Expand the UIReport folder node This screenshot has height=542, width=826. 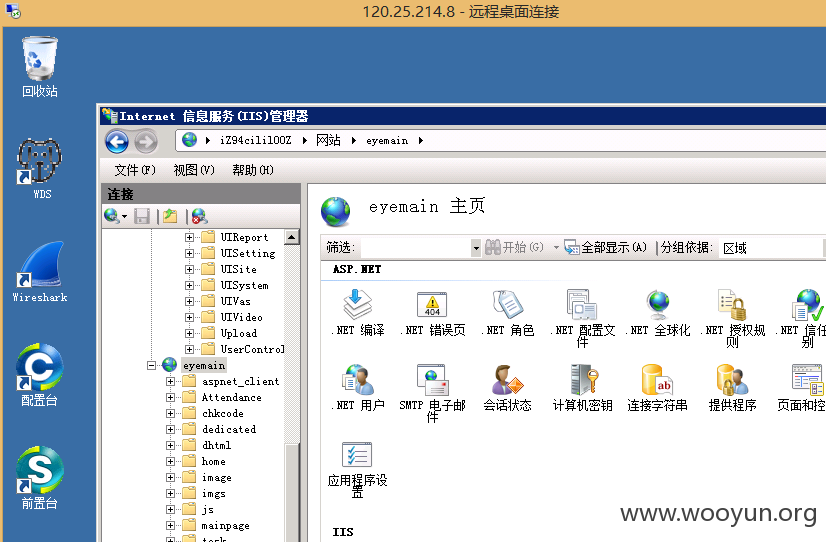click(189, 238)
